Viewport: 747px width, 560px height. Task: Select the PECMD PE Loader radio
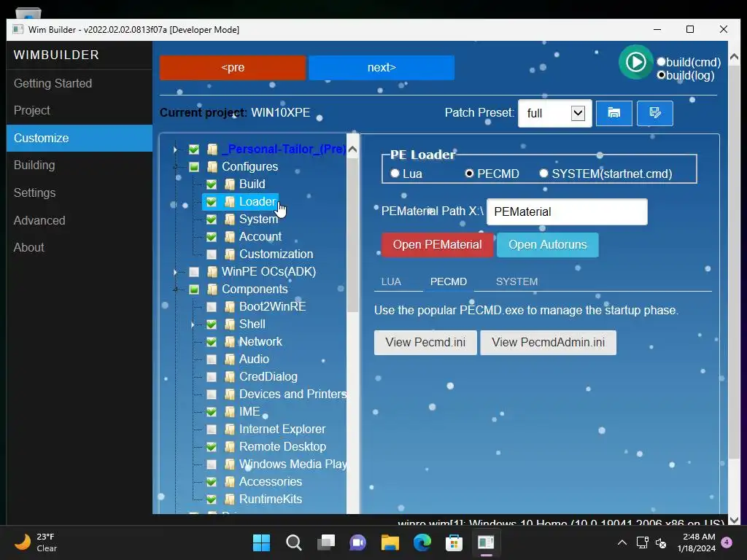coord(469,174)
